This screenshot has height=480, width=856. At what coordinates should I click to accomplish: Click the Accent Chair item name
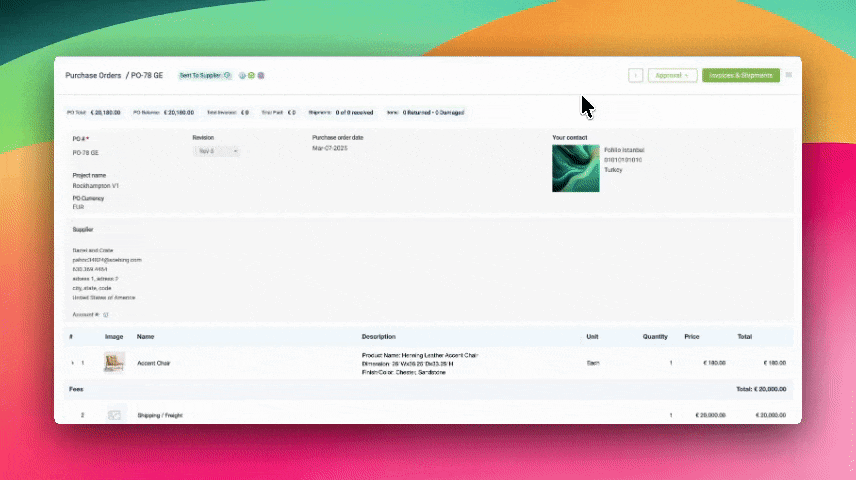(x=153, y=363)
